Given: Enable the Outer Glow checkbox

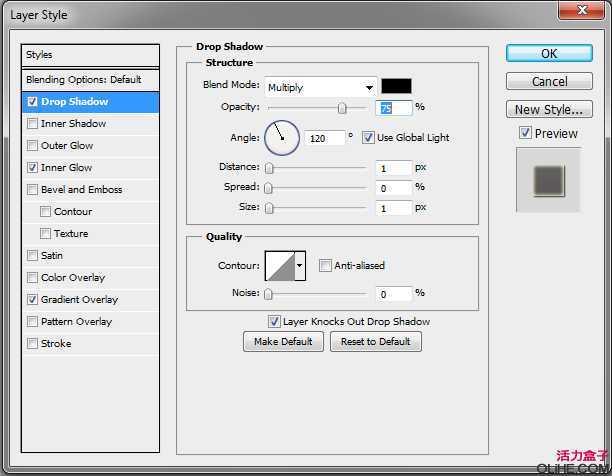Looking at the screenshot, I should (x=32, y=146).
